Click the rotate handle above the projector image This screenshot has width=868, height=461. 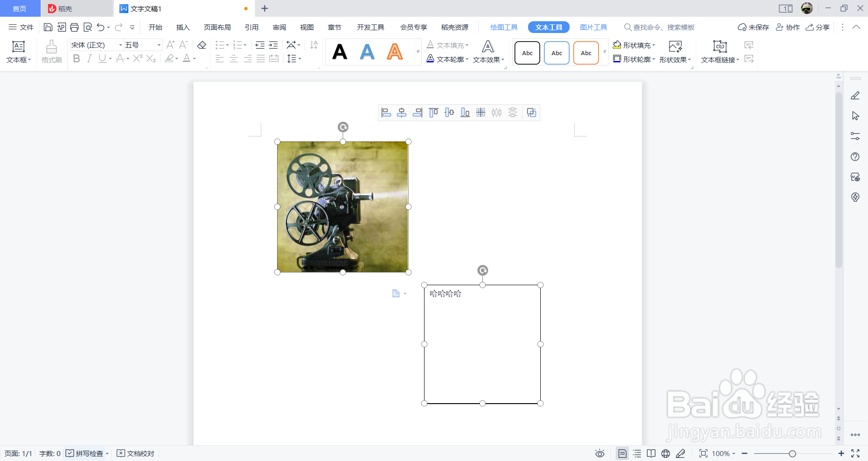(343, 127)
